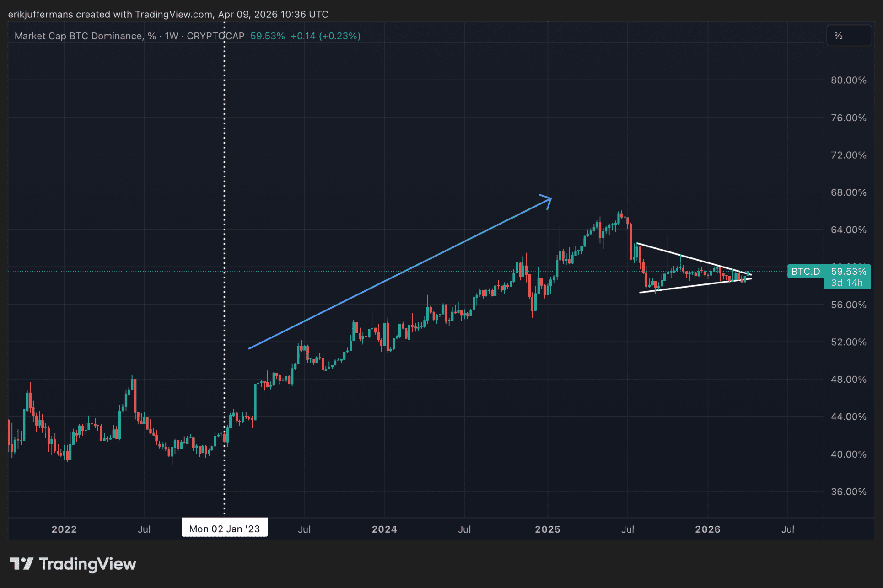The height and width of the screenshot is (588, 883).
Task: Click the TradingView logo icon
Action: 21,563
